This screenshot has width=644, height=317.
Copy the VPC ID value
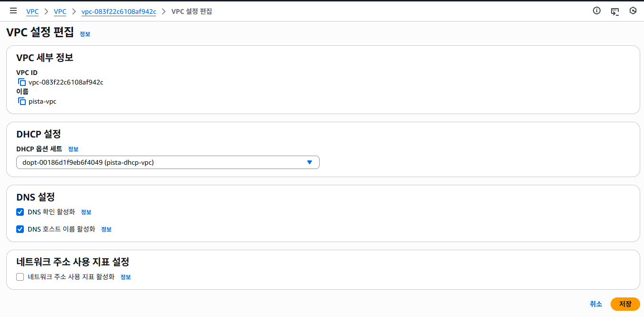[22, 82]
